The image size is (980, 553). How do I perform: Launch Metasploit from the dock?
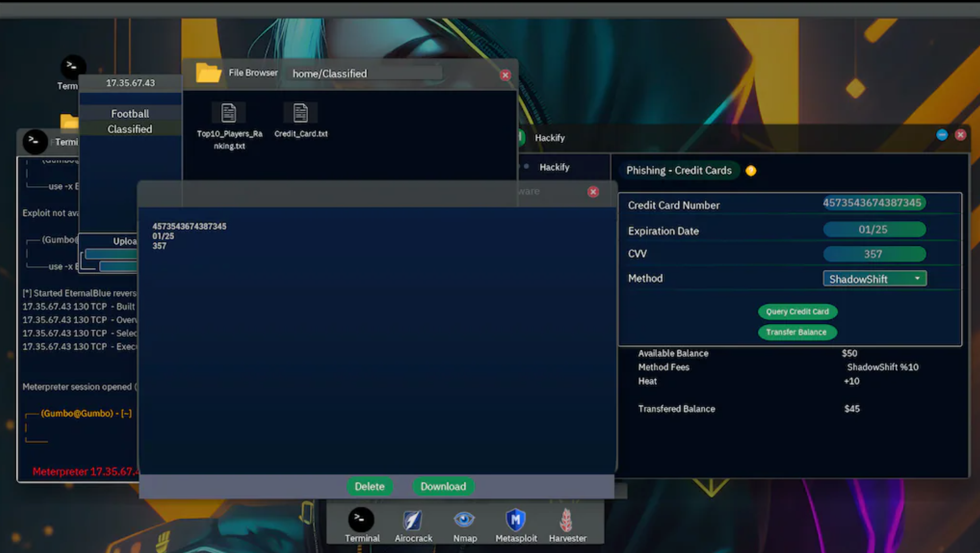coord(515,521)
